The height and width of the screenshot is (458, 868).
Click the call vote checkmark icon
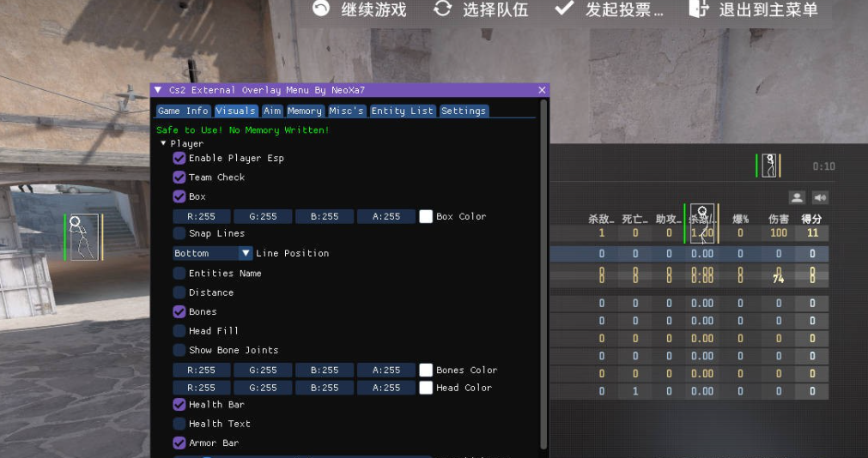tap(564, 8)
